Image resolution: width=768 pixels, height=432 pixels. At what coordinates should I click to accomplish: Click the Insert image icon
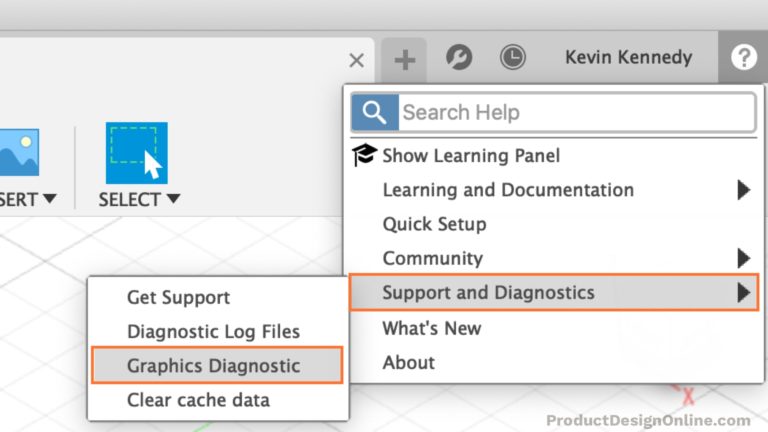click(19, 152)
